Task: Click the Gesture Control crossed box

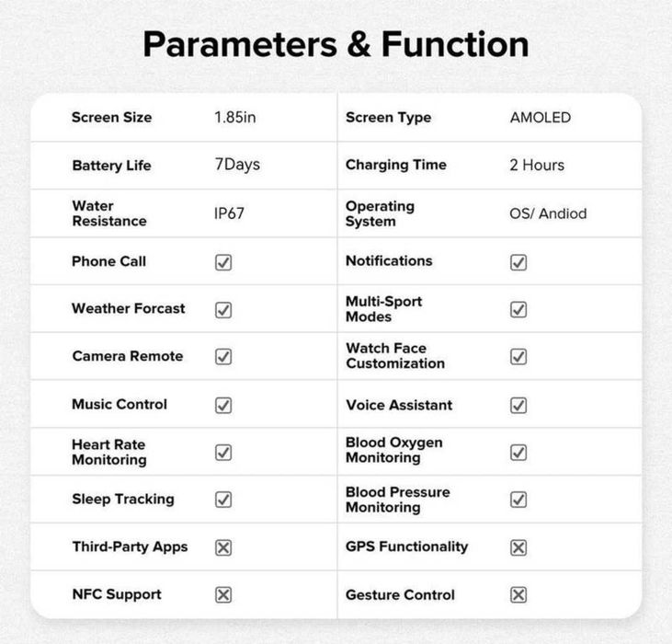Action: pos(518,594)
